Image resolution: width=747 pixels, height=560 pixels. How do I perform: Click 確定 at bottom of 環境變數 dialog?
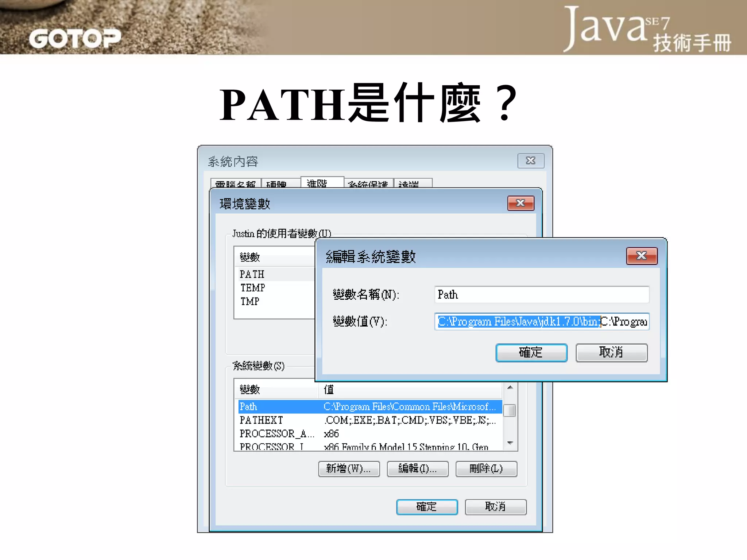(x=427, y=507)
